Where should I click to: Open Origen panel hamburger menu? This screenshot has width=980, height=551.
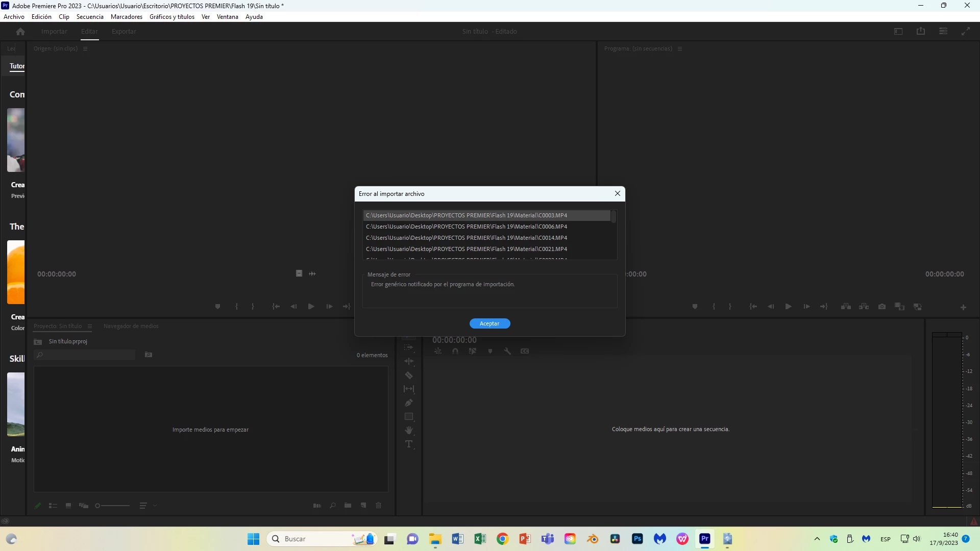tap(85, 49)
